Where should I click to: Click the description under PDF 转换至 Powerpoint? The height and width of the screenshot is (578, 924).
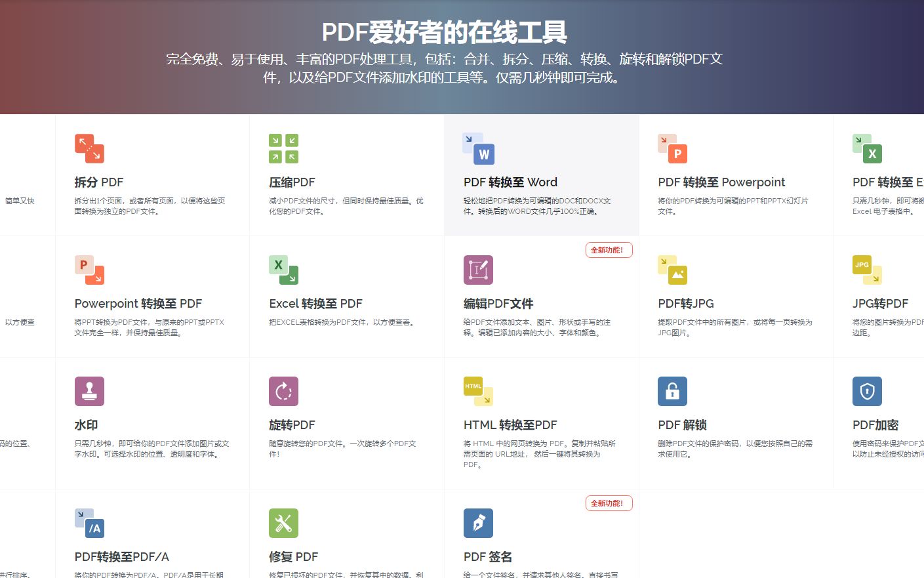(733, 206)
